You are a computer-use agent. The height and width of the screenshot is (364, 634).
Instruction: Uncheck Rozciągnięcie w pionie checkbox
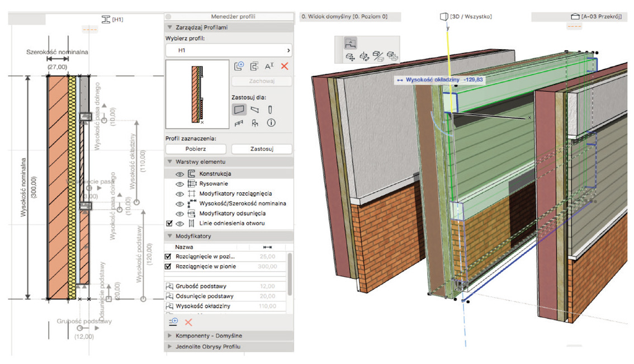pos(169,267)
